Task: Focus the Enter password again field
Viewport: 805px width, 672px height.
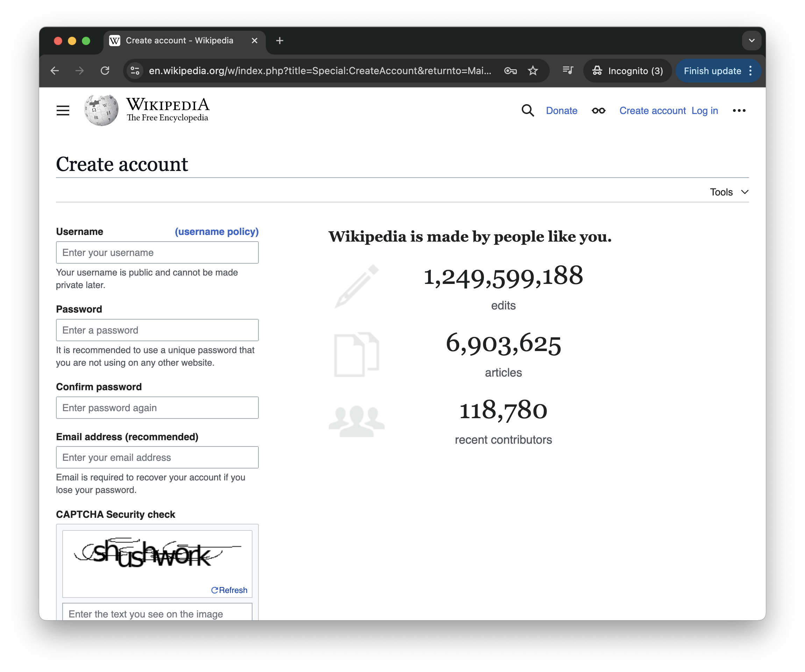Action: click(x=157, y=408)
